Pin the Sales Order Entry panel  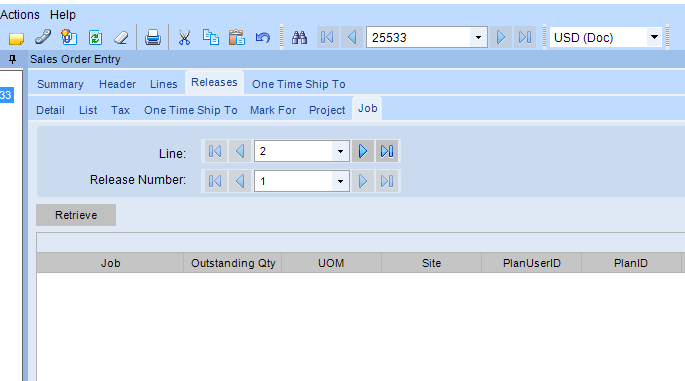(x=12, y=59)
